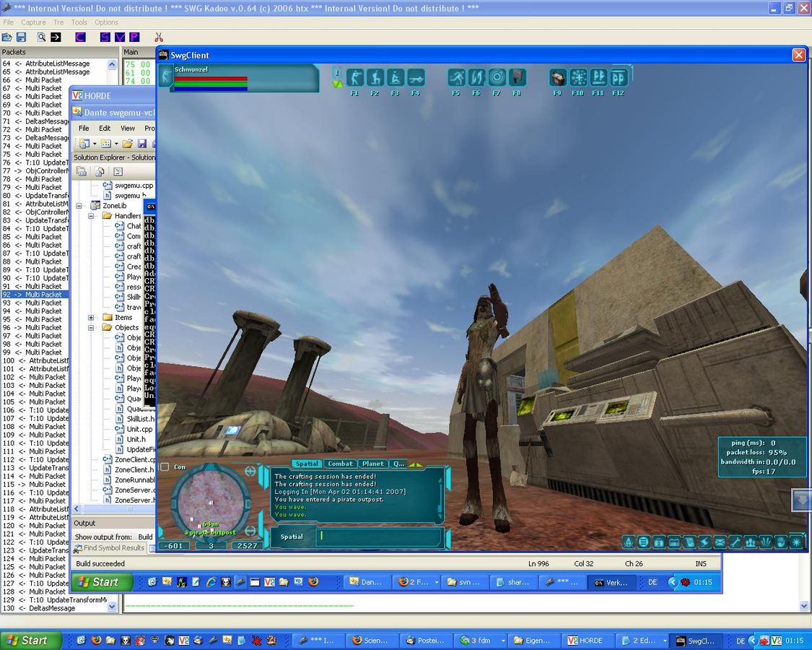Collapse the Objects folder tree node
This screenshot has height=650, width=812.
[92, 328]
